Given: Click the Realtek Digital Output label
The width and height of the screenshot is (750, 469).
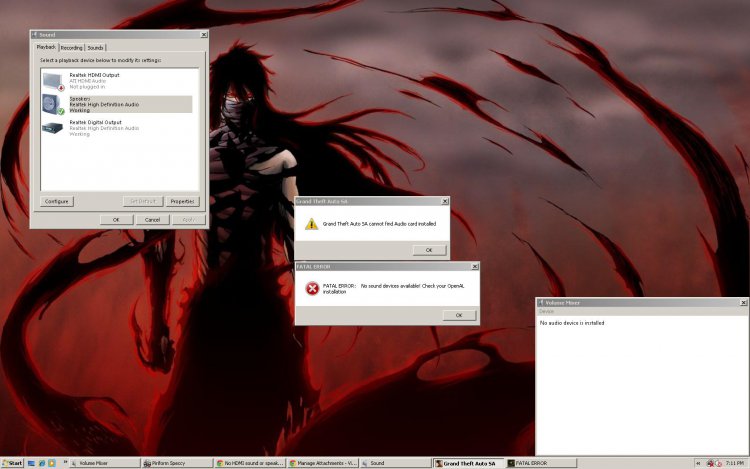Looking at the screenshot, I should point(96,122).
